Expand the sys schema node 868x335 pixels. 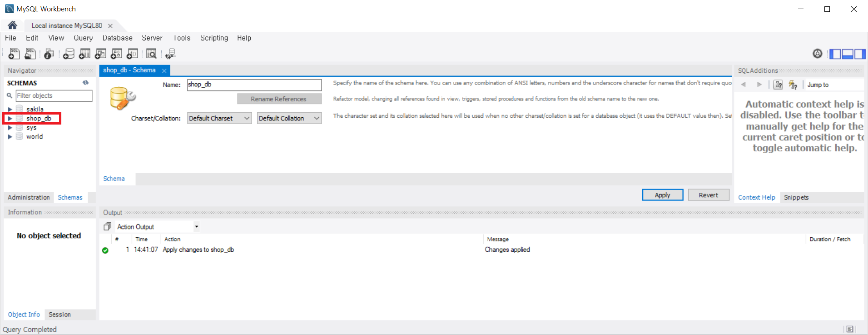tap(10, 127)
